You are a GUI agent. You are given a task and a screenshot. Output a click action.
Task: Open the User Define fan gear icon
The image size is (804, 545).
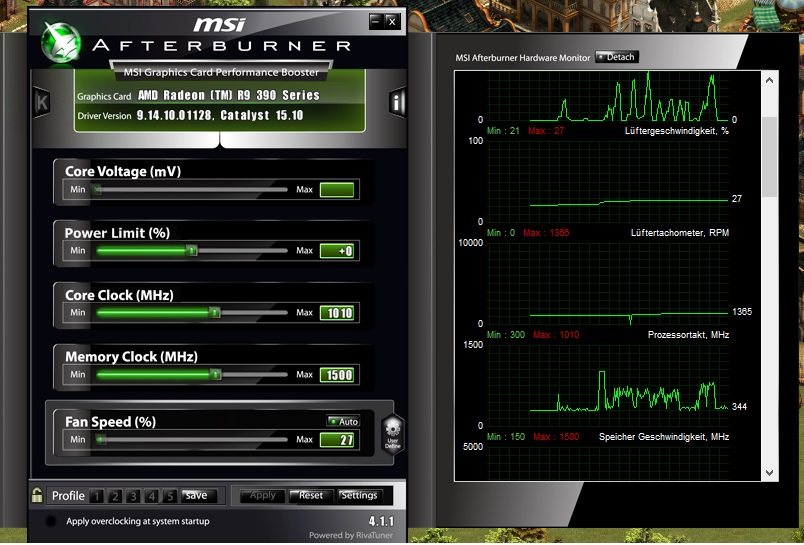[393, 434]
